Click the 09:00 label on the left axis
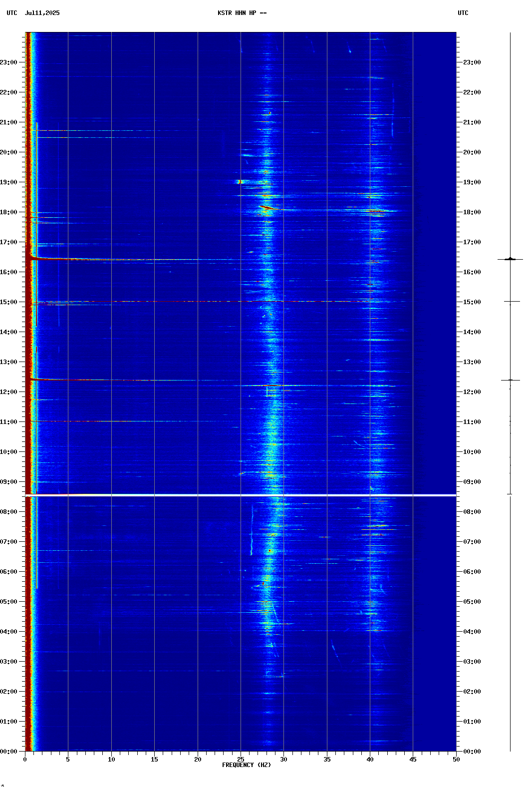532x791 pixels. coord(8,482)
